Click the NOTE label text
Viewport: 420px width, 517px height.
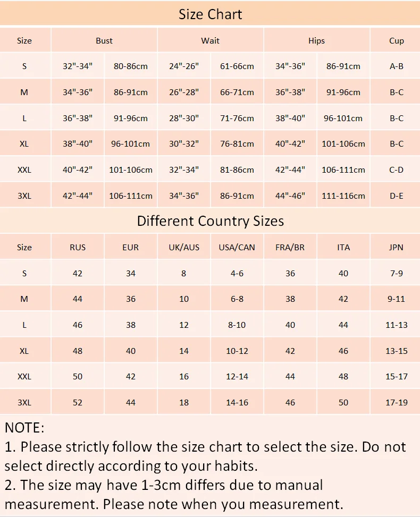pyautogui.click(x=24, y=428)
